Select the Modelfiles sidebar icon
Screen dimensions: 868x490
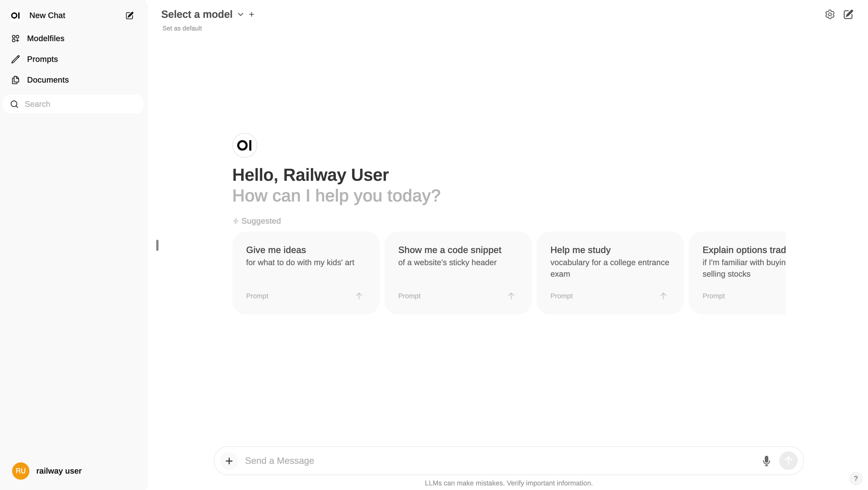coord(16,38)
